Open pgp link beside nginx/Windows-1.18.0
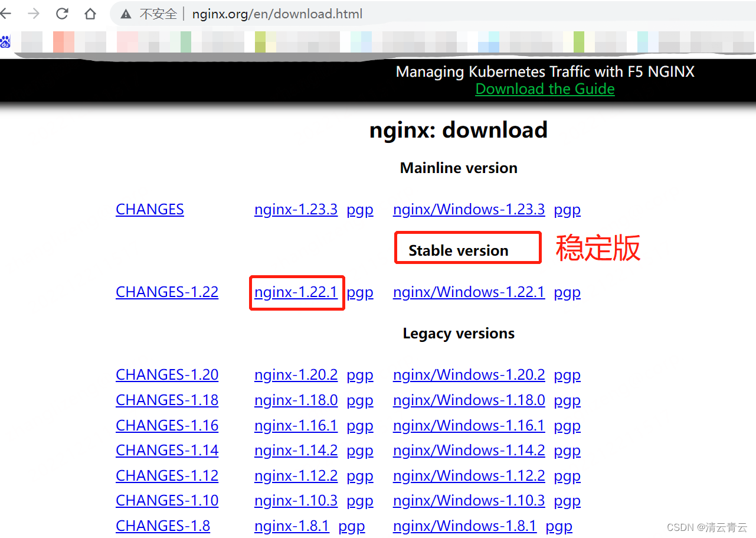 (x=567, y=401)
